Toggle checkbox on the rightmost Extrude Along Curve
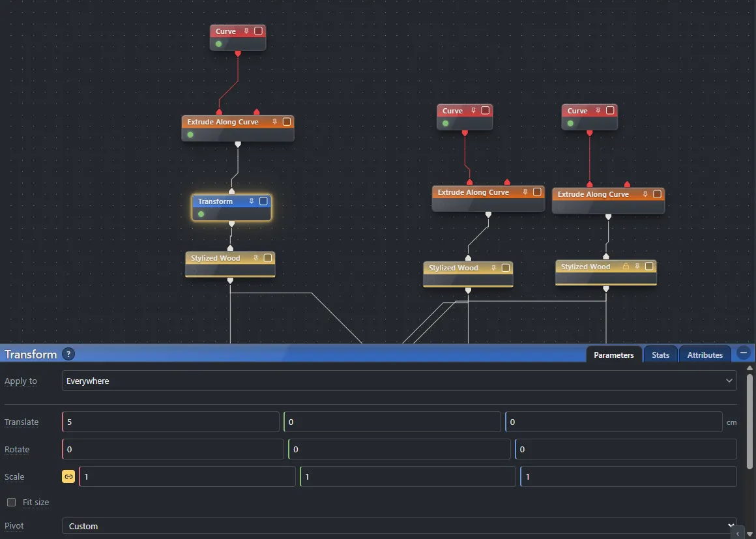The height and width of the screenshot is (539, 756). point(657,194)
